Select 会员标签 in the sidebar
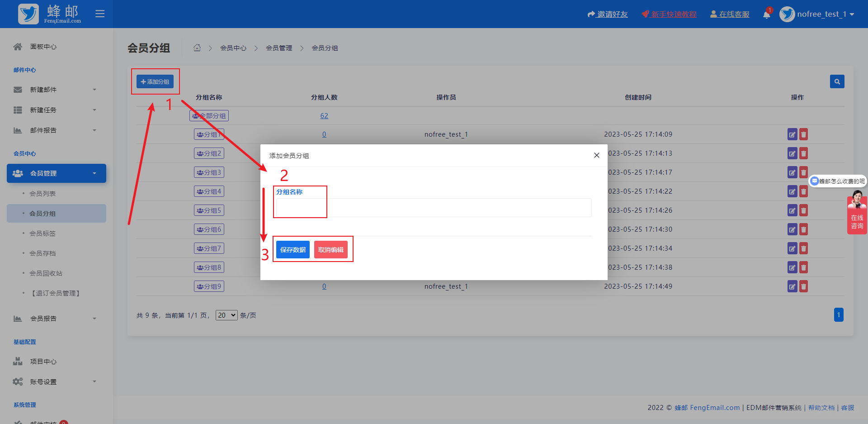This screenshot has height=424, width=868. click(x=42, y=233)
